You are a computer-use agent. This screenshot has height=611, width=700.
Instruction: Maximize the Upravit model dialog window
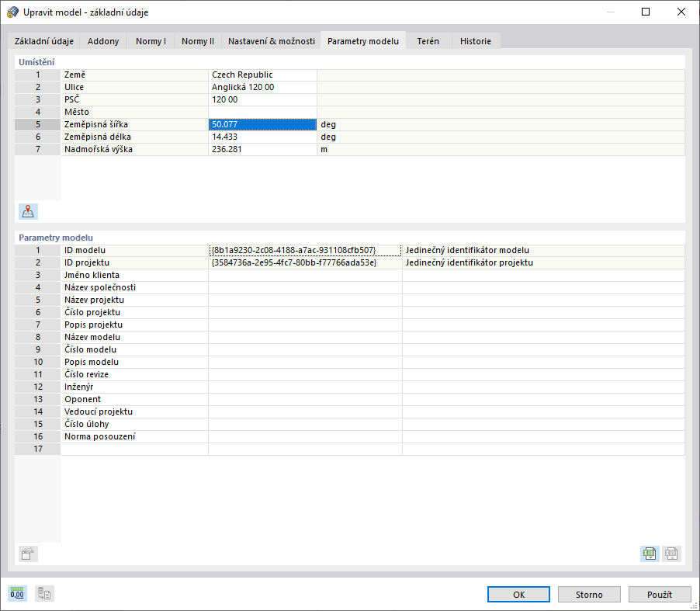pyautogui.click(x=646, y=12)
